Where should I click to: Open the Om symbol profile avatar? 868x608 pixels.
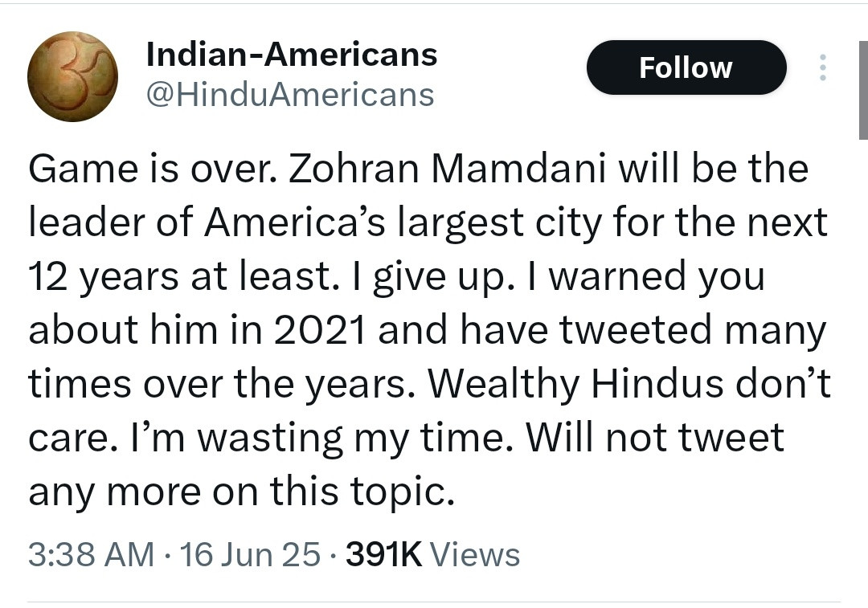[x=72, y=77]
